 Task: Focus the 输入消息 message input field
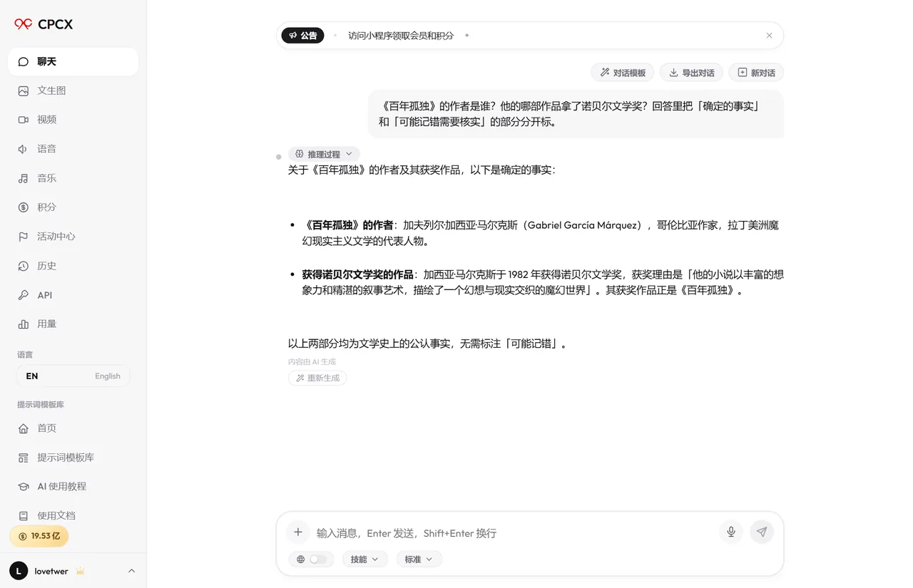click(514, 533)
